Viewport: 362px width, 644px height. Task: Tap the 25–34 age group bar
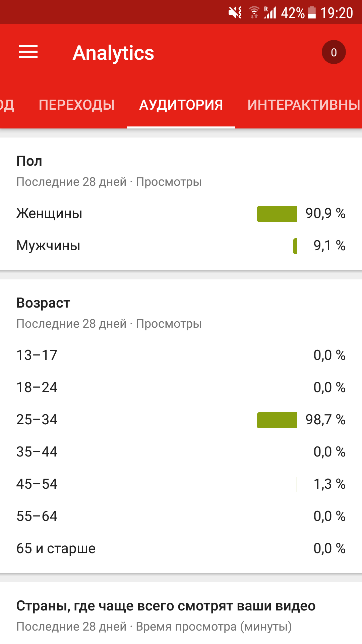click(x=277, y=420)
